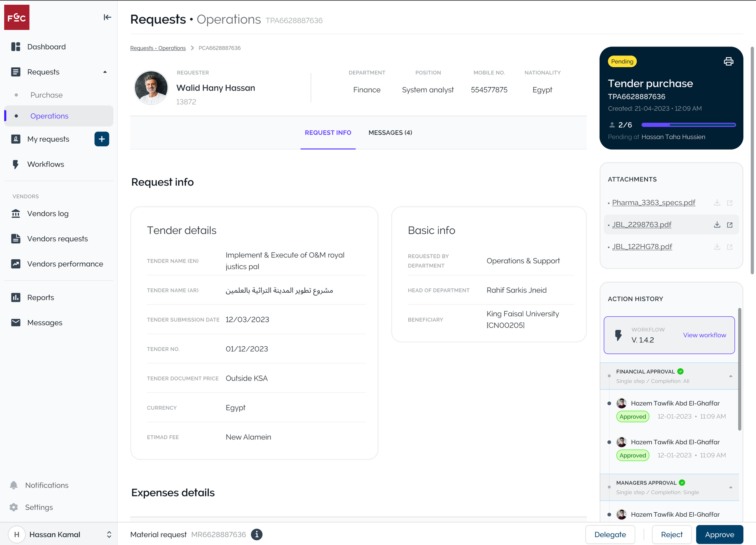This screenshot has height=545, width=756.
Task: Click the requester's profile photo
Action: tap(151, 87)
